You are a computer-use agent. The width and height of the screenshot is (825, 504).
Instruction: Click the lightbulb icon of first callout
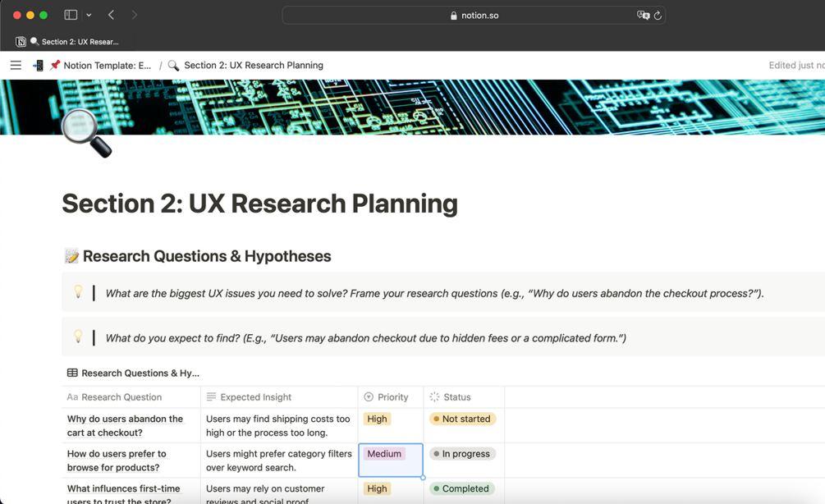point(78,291)
